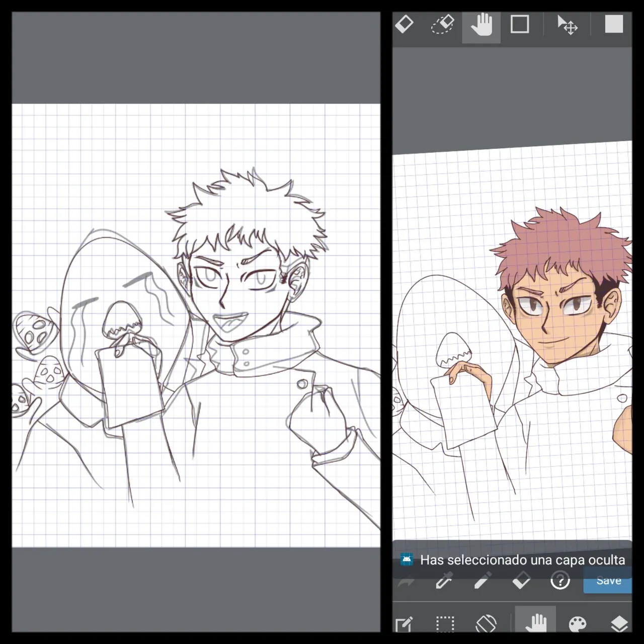Screen dimensions: 644x644
Task: Select the brush pen tool
Action: tap(482, 581)
